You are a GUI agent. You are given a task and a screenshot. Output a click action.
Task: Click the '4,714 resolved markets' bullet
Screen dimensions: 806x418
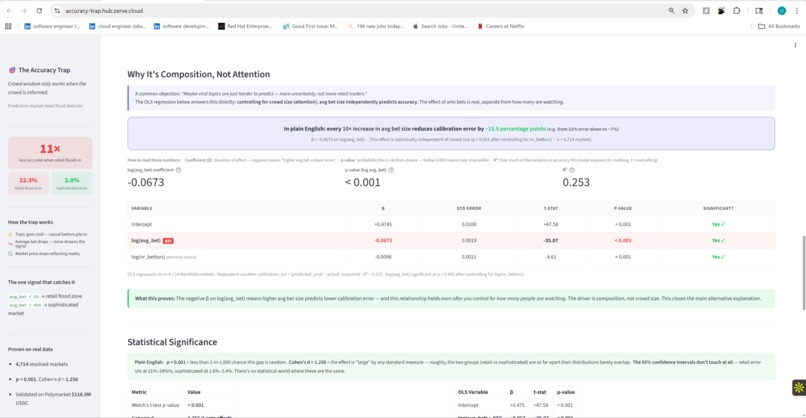[42, 364]
